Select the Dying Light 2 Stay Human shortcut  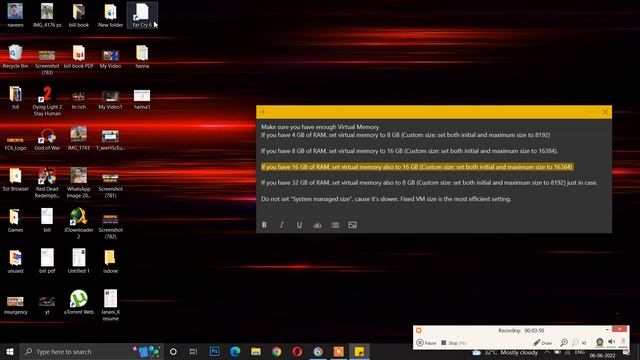(x=47, y=101)
